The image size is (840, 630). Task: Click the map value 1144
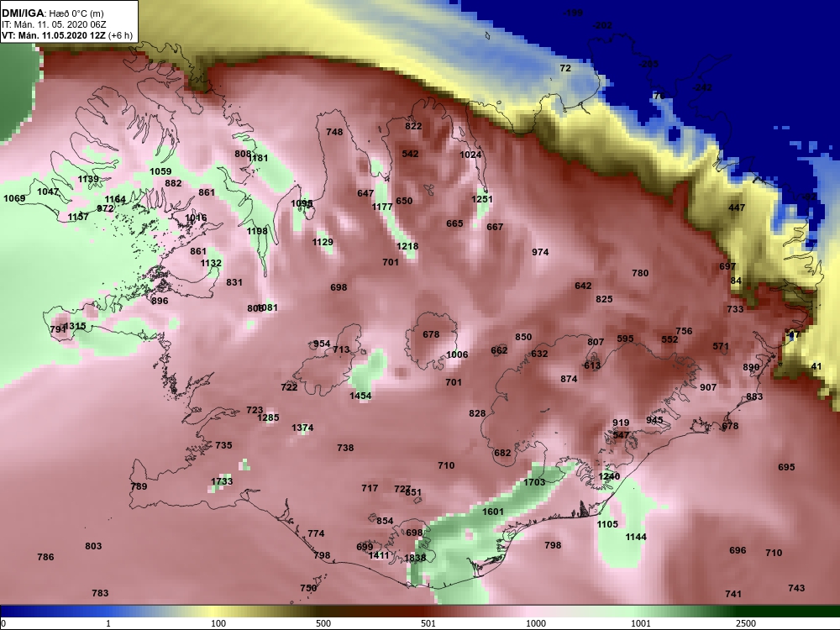(636, 537)
